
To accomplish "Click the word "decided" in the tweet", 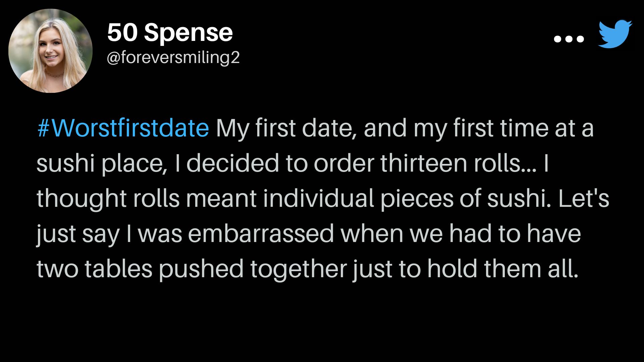I will click(233, 163).
